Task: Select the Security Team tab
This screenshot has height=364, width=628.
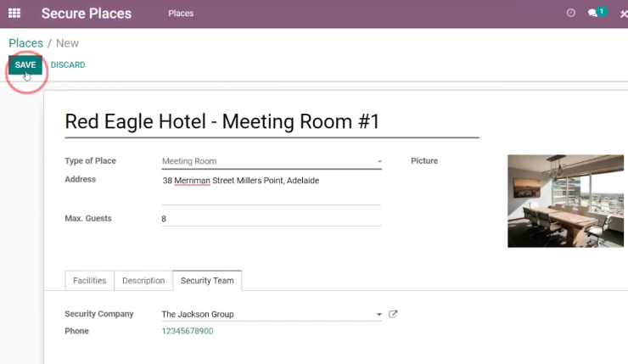Action: click(207, 281)
